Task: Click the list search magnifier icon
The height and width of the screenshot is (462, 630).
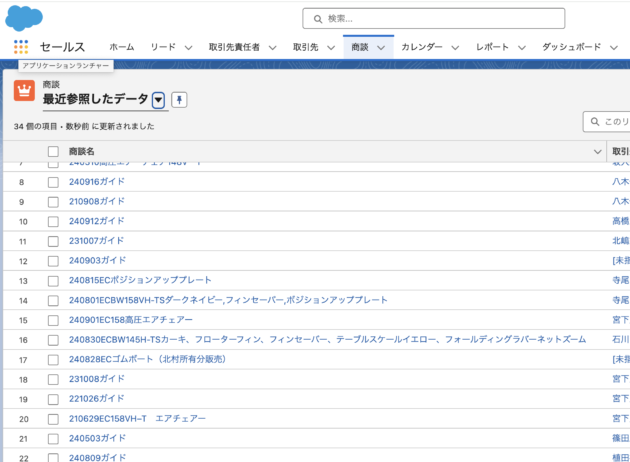Action: click(595, 121)
